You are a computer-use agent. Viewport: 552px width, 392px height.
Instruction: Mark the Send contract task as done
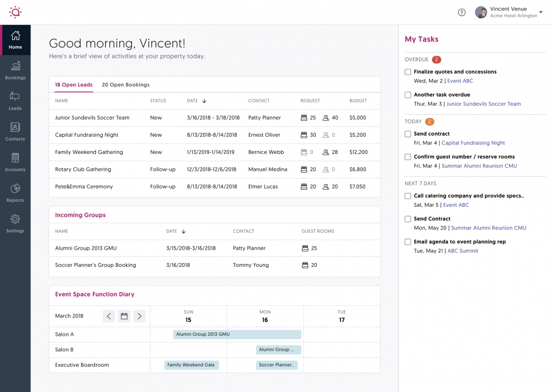coord(407,134)
